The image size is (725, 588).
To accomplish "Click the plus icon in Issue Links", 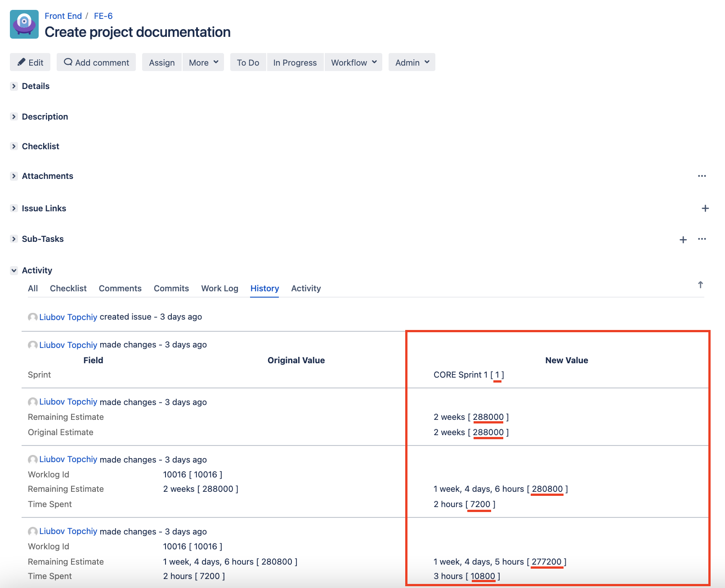I will (x=705, y=208).
